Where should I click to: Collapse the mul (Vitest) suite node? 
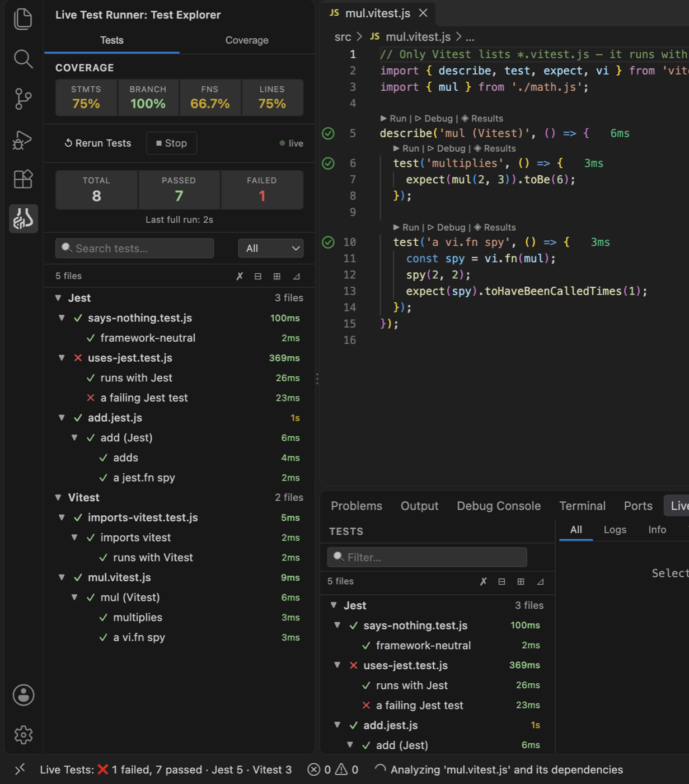[74, 598]
